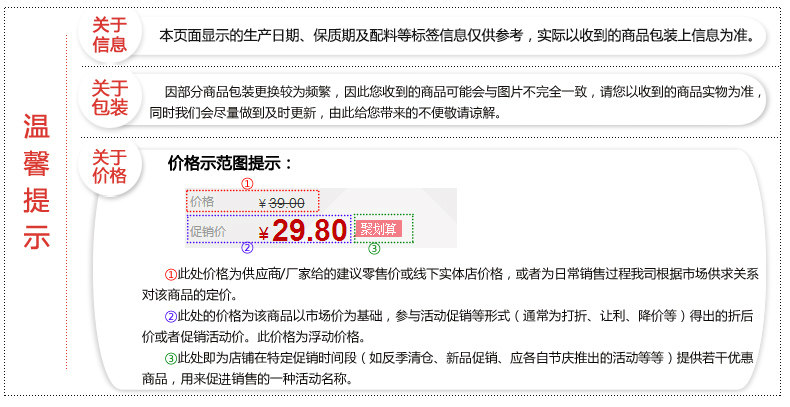790x407 pixels.
Task: Click the blue ② marker in explanation text
Action: (171, 316)
